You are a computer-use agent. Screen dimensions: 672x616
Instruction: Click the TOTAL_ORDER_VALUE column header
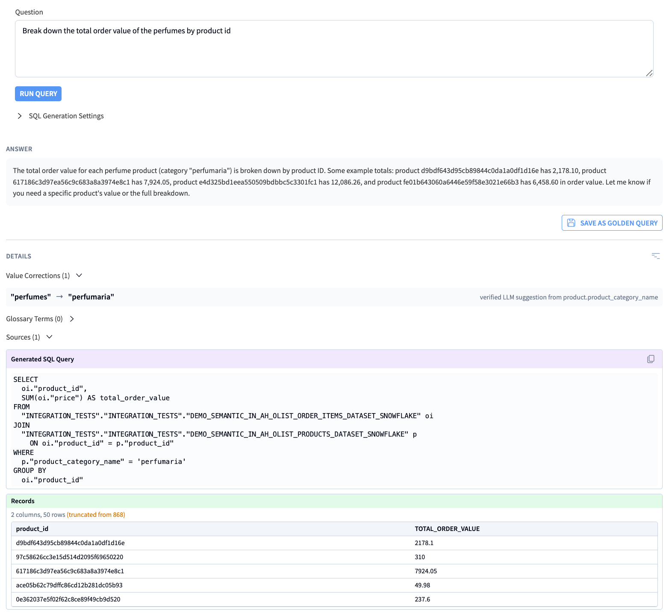(447, 529)
